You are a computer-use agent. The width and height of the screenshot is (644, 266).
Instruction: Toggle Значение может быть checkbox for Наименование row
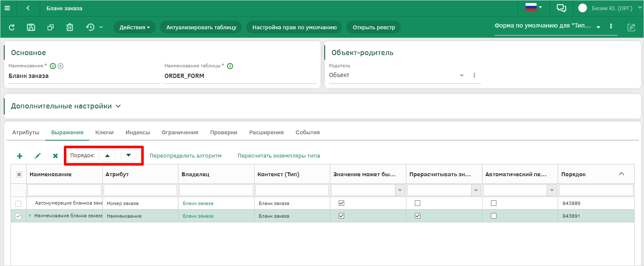[x=342, y=216]
